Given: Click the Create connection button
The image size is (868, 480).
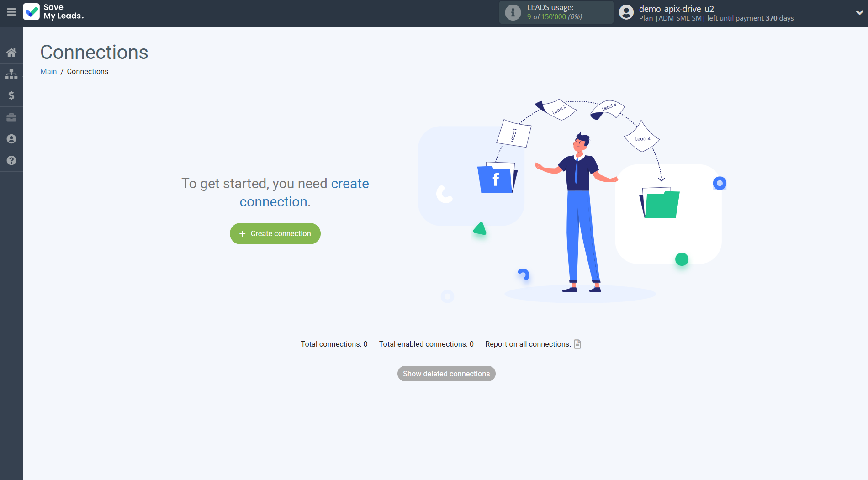Looking at the screenshot, I should 275,233.
